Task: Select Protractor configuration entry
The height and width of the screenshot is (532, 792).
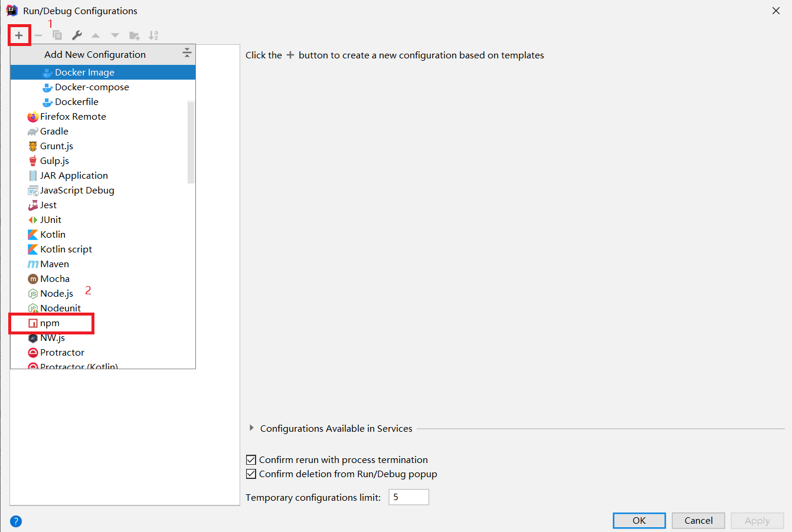Action: 103,353
